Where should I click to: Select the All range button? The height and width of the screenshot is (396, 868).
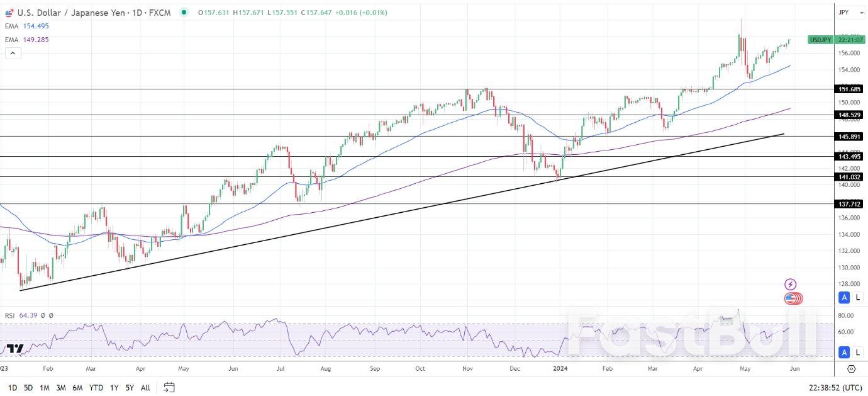pyautogui.click(x=145, y=388)
